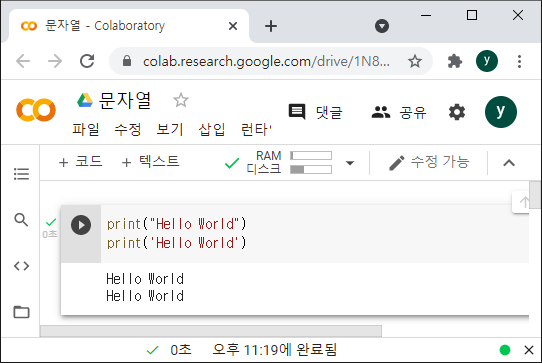Star the 문자열 notebook
Screen dimensions: 542x363
[181, 100]
